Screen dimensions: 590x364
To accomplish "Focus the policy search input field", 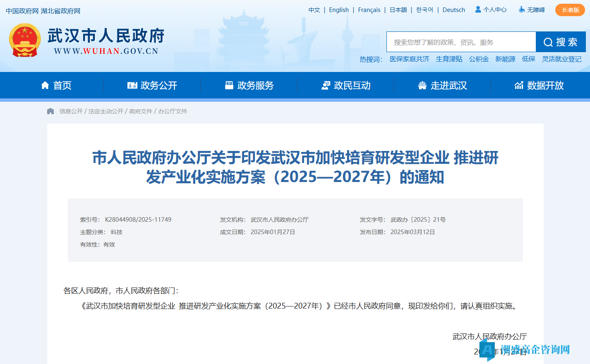I will 461,42.
